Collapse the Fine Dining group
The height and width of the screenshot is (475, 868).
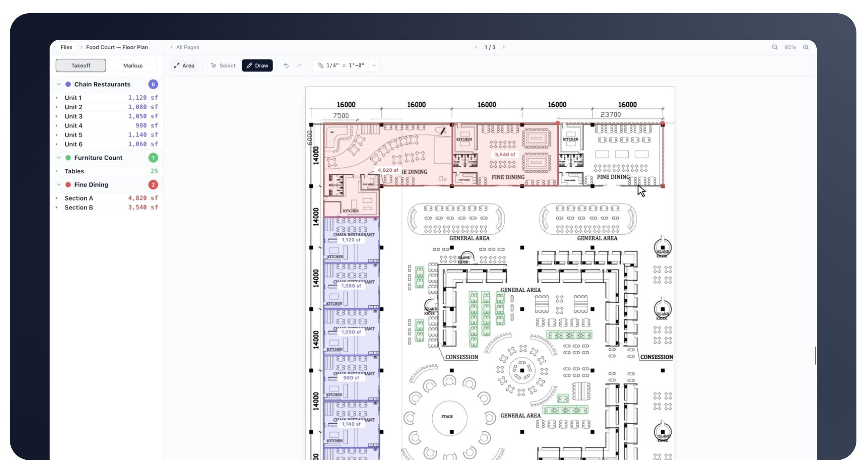(x=59, y=185)
